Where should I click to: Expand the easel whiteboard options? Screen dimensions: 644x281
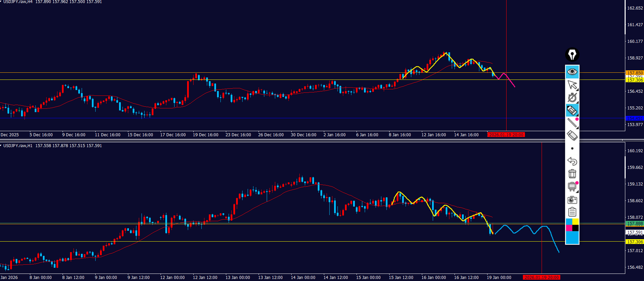[572, 187]
